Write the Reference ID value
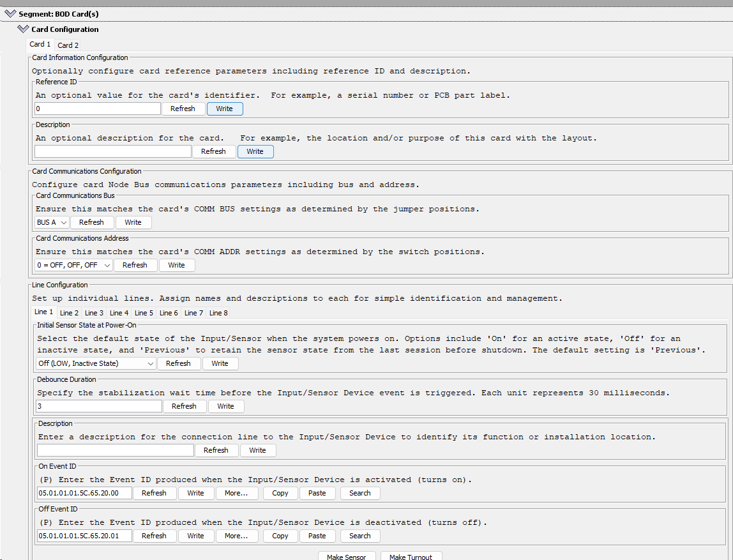 pyautogui.click(x=224, y=109)
